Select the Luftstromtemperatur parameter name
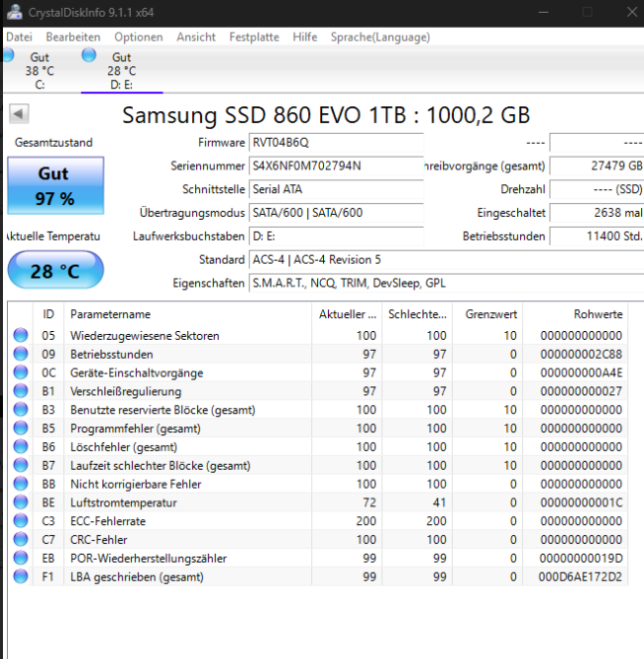Screen dimensions: 644x659 click(124, 502)
